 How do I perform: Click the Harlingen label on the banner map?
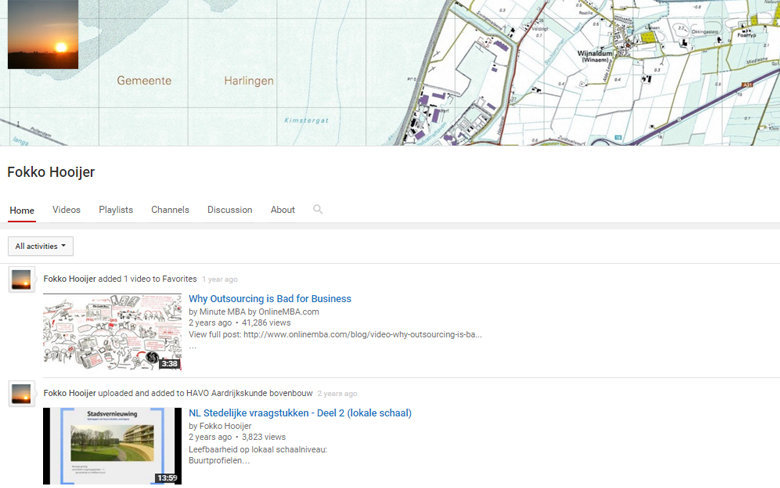249,81
